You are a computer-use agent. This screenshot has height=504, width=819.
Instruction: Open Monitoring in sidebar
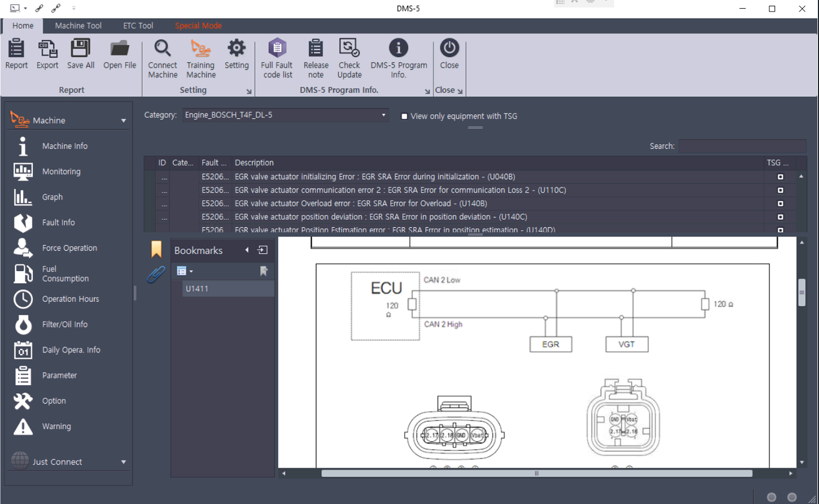point(61,171)
